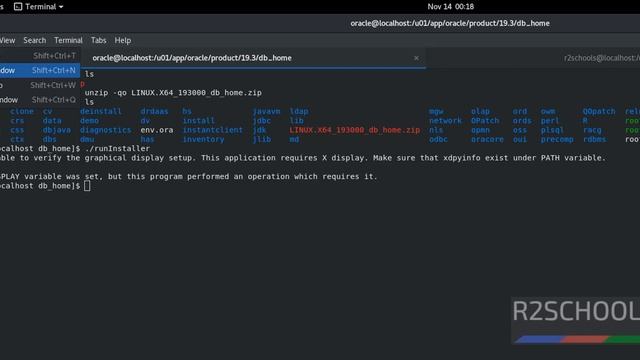Click the racg directory name
The image size is (640, 360).
(592, 130)
